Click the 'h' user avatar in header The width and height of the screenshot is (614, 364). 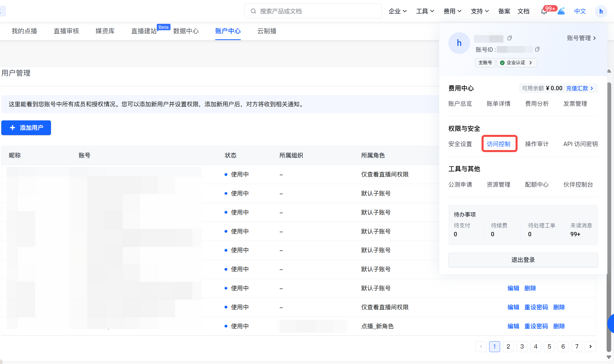tap(601, 11)
